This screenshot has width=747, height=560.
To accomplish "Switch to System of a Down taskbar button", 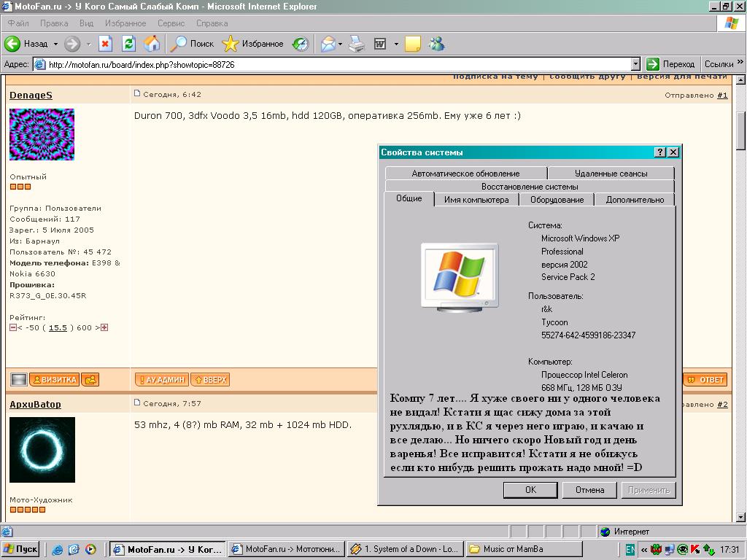I will (405, 550).
